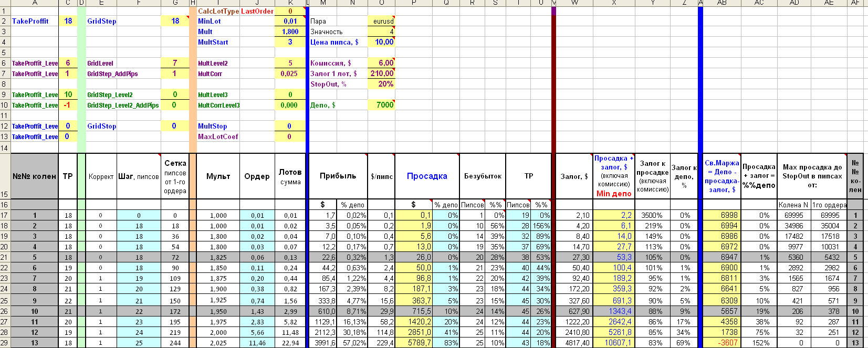Click the Max просадка до StopOut header
The height and width of the screenshot is (348, 868).
click(x=812, y=176)
